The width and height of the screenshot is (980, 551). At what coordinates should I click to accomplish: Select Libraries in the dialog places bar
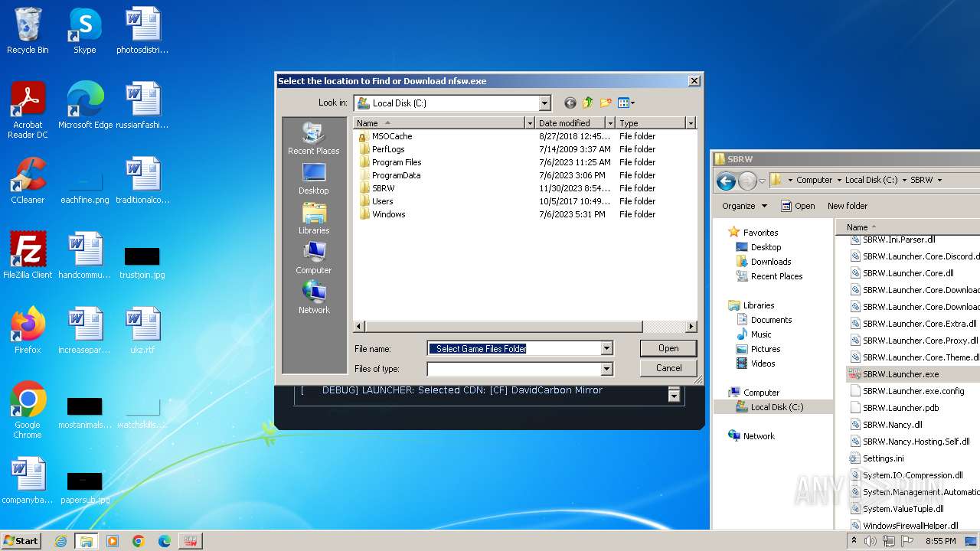pyautogui.click(x=313, y=218)
